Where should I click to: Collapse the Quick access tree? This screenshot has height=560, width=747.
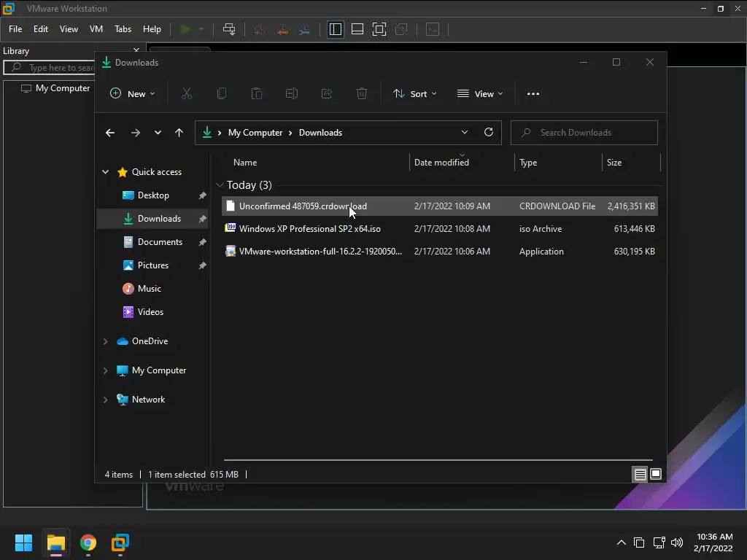point(105,172)
